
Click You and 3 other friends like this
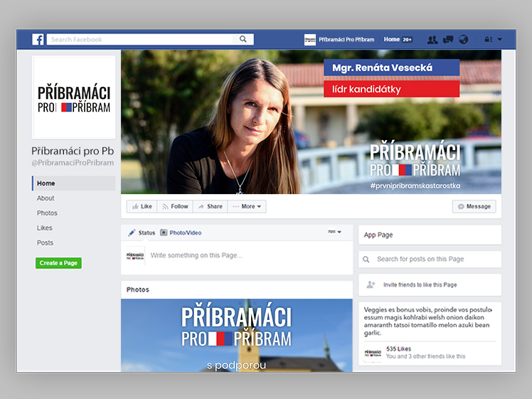point(425,356)
